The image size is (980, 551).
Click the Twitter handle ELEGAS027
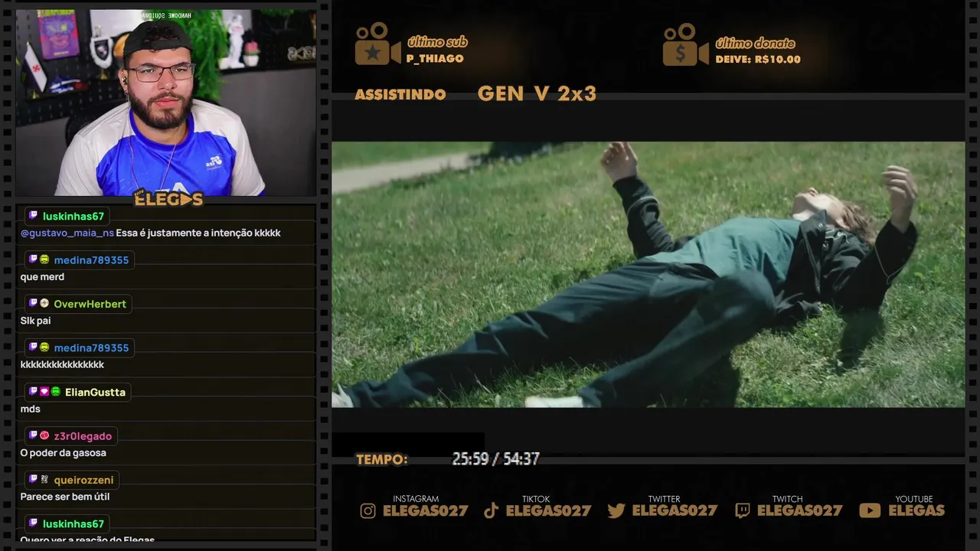675,510
